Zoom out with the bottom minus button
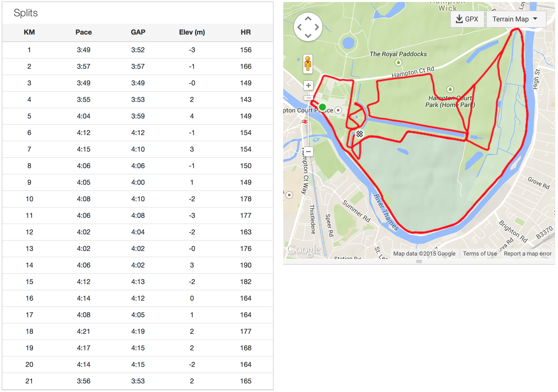Viewport: 558px width, 392px height. click(x=308, y=151)
